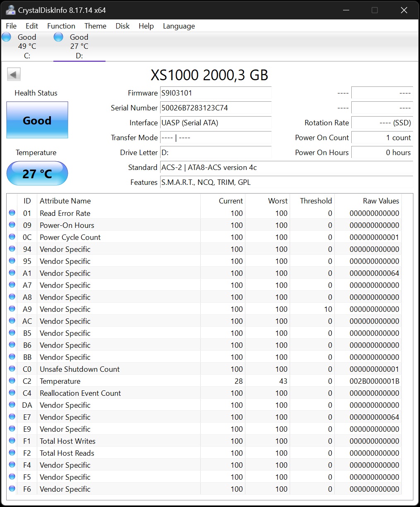This screenshot has height=507, width=420.
Task: Select the XS1000 2000,3 GB disk title
Action: click(209, 75)
